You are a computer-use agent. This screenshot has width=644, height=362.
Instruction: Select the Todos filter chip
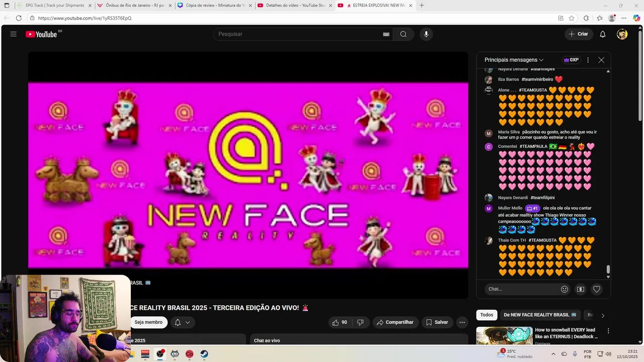click(x=487, y=315)
